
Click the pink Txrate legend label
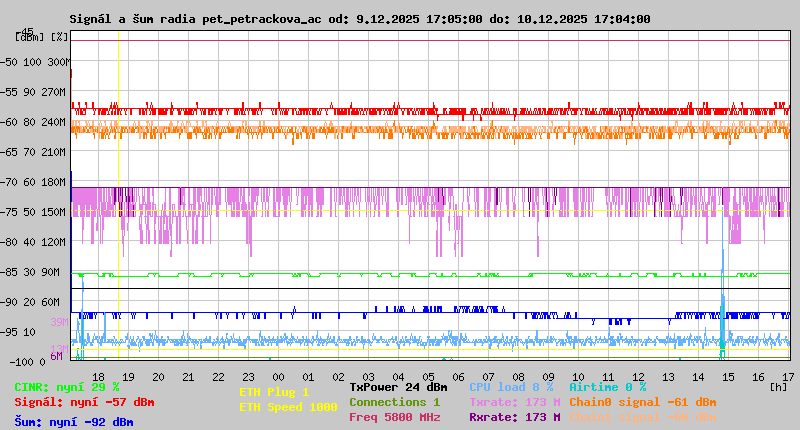click(x=514, y=402)
